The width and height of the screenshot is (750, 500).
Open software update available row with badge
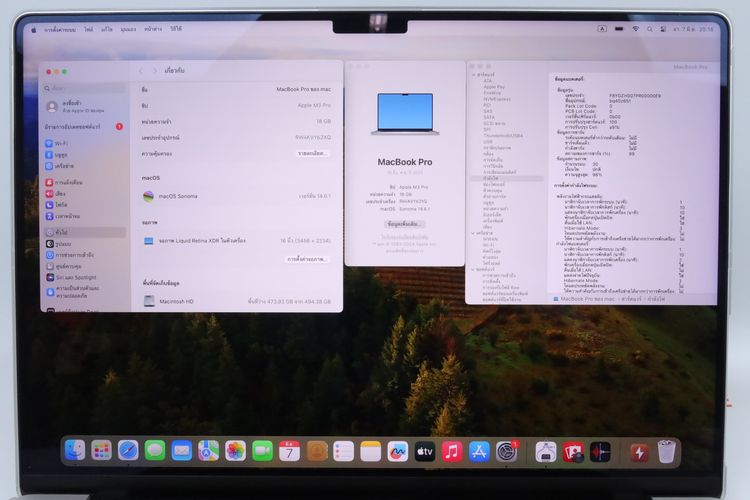click(x=85, y=127)
